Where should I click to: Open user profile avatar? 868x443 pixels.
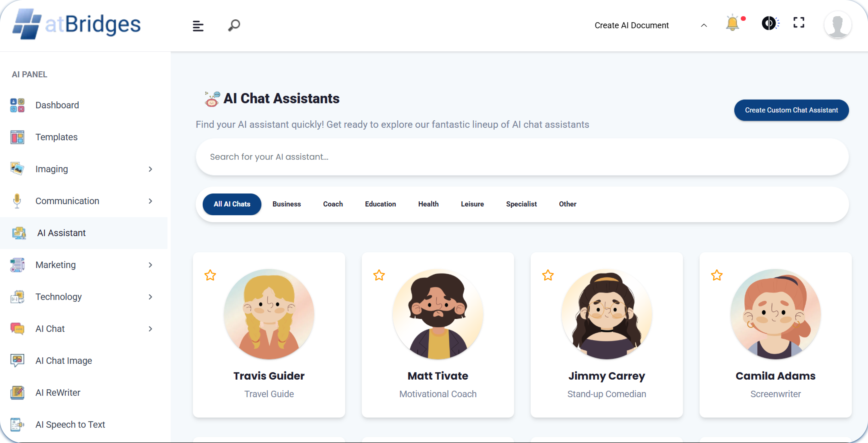click(837, 25)
